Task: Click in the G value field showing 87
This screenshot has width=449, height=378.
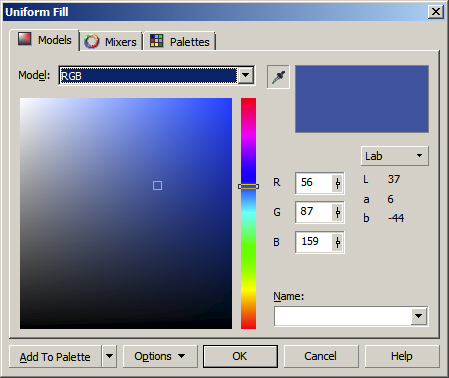Action: [x=314, y=212]
